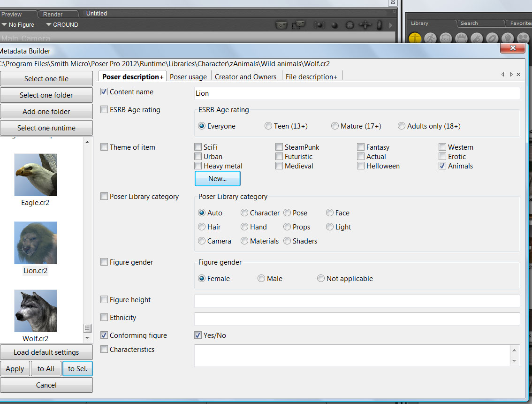Viewport: 532px width, 404px height.
Task: Select the Props category icon in Library
Action: pyautogui.click(x=492, y=38)
